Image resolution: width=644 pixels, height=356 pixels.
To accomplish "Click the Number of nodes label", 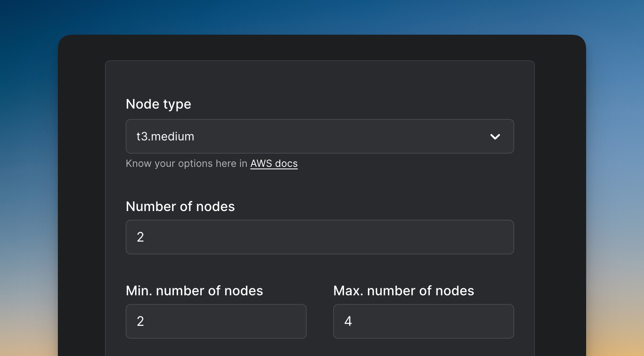I will coord(180,206).
